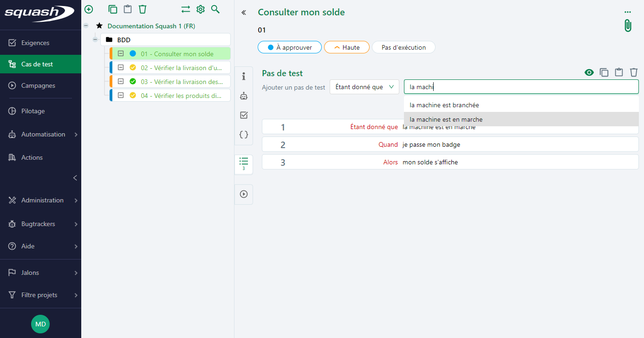Open the 'Étant donné que' keyword dropdown
Viewport: 644px width, 338px height.
(x=364, y=86)
